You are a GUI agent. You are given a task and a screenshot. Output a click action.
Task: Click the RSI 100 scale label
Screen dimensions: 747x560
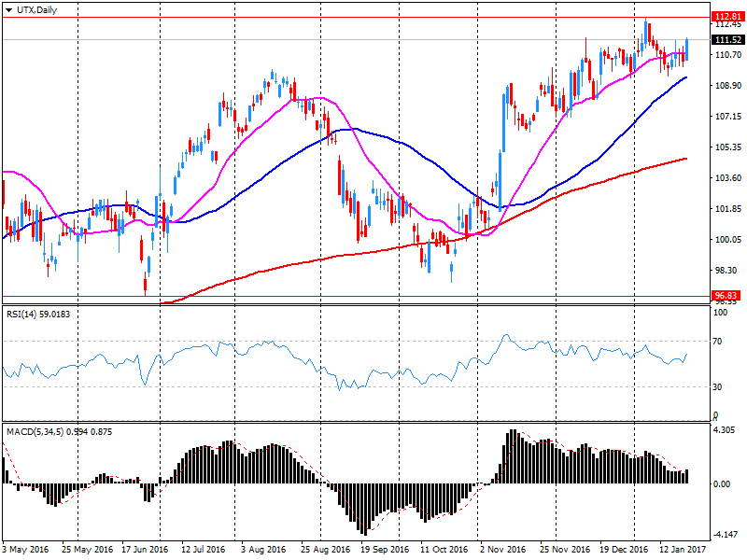(720, 313)
